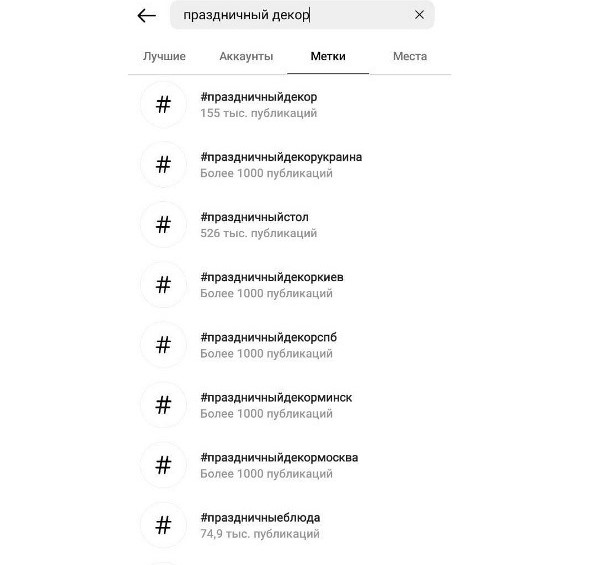
Task: Open the Аккаунты tab
Action: [246, 56]
